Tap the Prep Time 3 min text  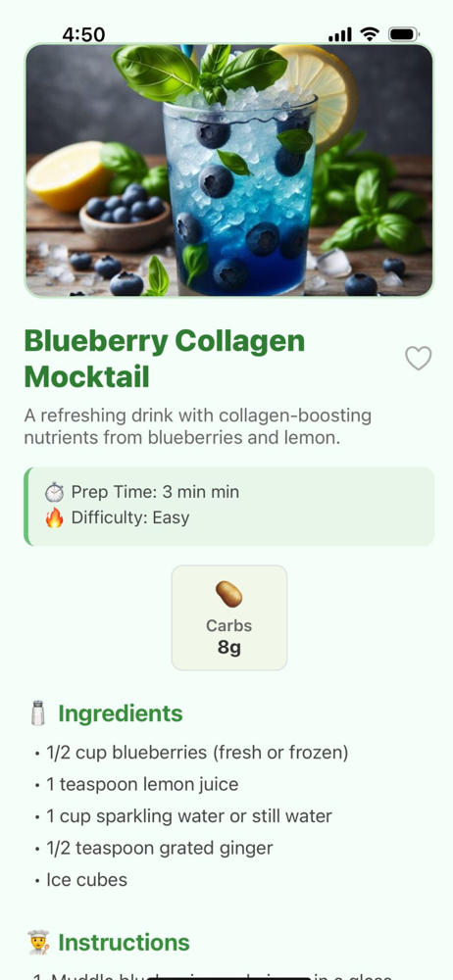(155, 492)
